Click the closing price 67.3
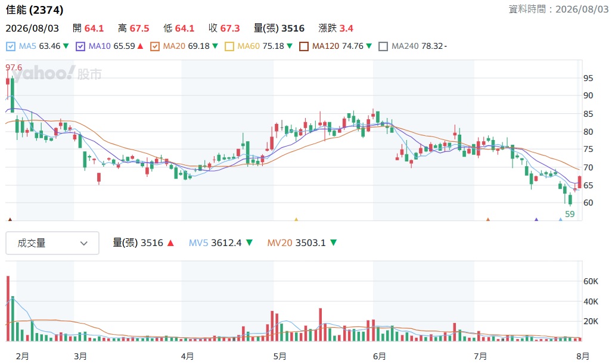Image resolution: width=612 pixels, height=364 pixels. [230, 29]
